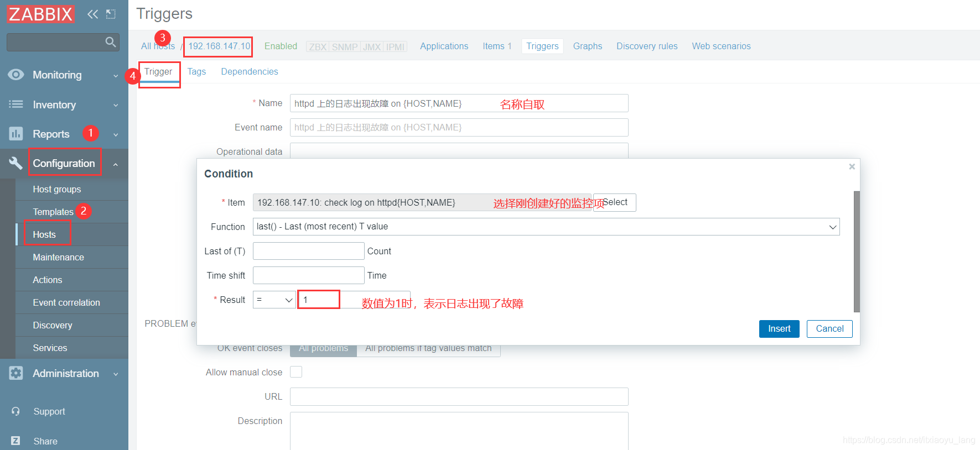Click the JMX availability badge
Image resolution: width=980 pixels, height=450 pixels.
tap(372, 47)
